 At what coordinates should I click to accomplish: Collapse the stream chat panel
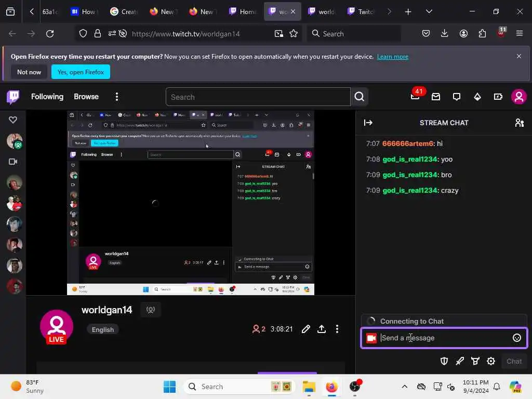click(x=368, y=123)
